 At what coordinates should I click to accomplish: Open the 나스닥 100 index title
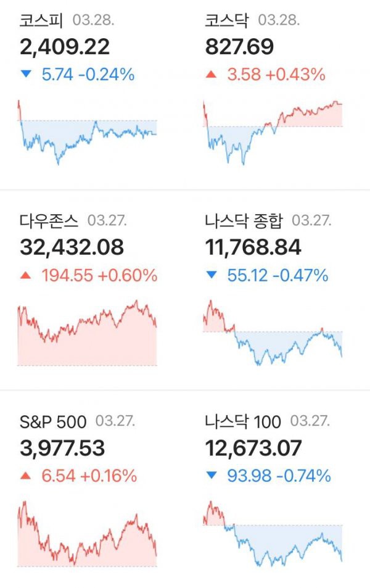(x=242, y=421)
